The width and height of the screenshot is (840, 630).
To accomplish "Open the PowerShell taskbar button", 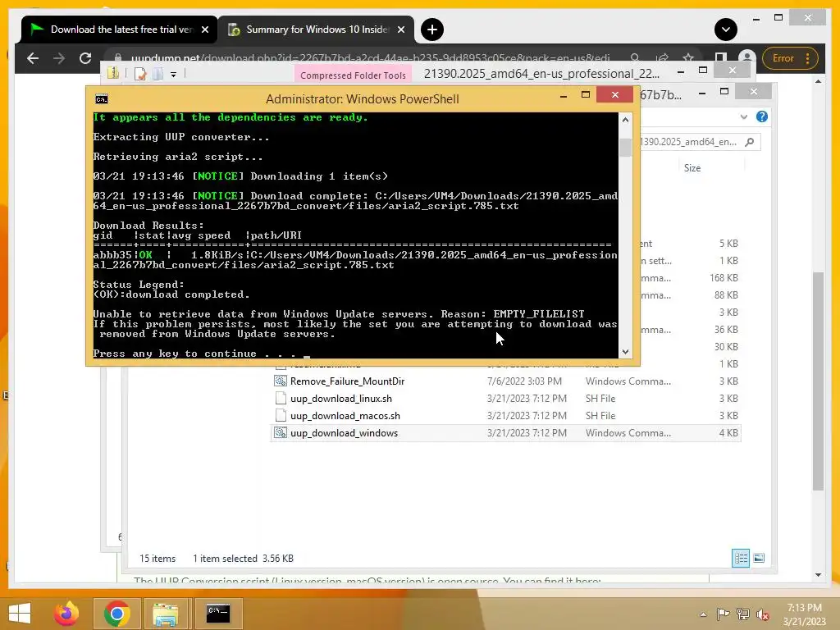I will click(218, 613).
